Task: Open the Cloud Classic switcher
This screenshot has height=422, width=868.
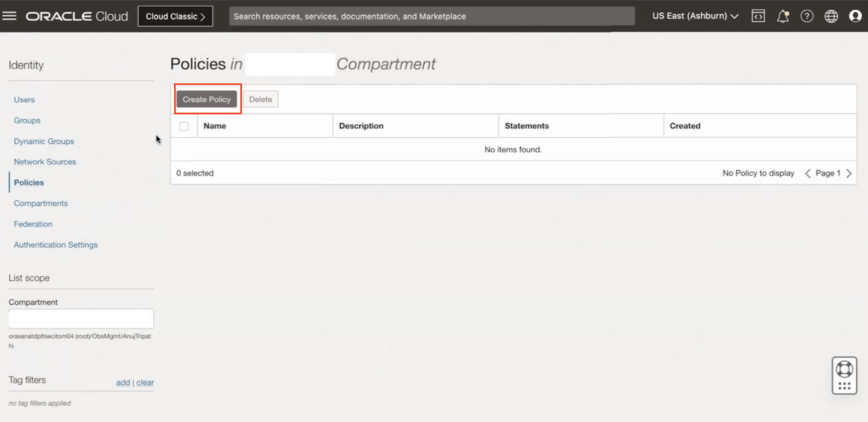Action: click(x=175, y=16)
